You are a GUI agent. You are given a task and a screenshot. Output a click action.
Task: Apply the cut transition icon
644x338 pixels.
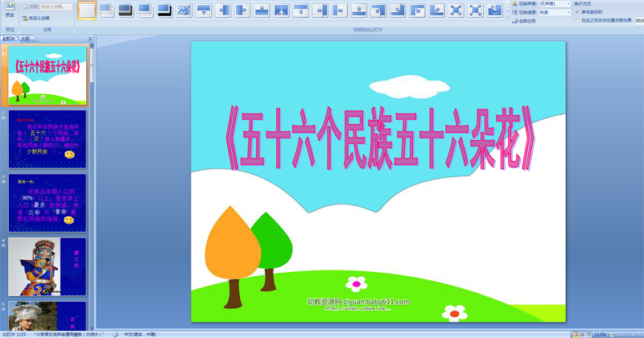click(145, 10)
